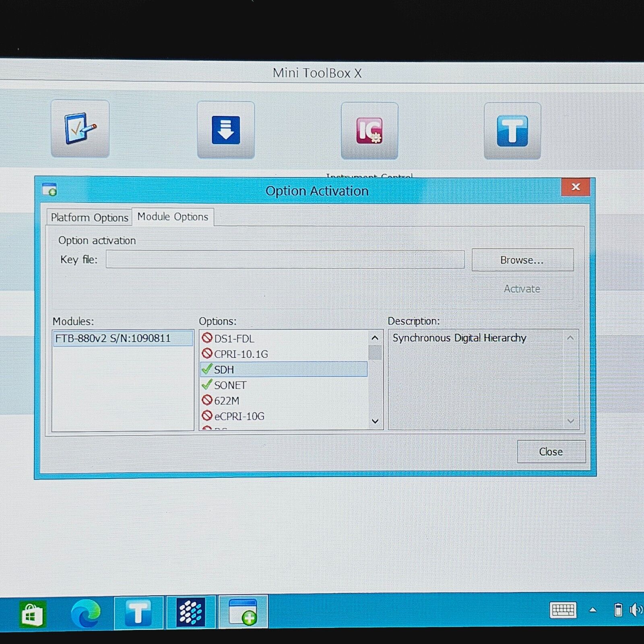Open the blue download arrow tile
This screenshot has height=644, width=644.
coord(226,130)
